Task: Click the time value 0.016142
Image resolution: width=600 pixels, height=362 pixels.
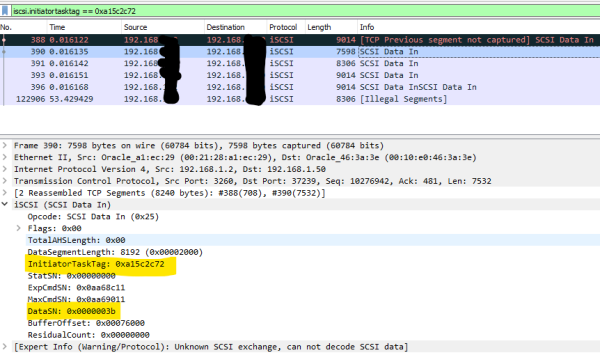Action: pyautogui.click(x=69, y=64)
